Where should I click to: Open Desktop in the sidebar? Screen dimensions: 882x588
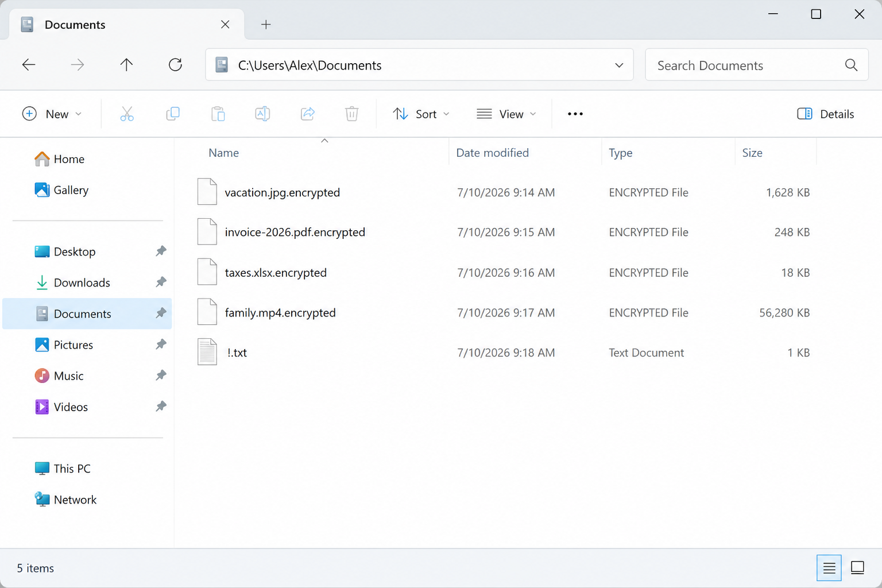(x=87, y=252)
